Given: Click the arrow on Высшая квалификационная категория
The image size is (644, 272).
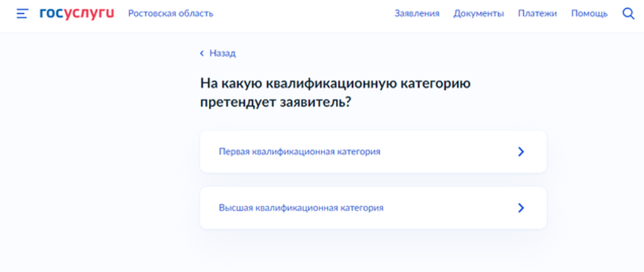Looking at the screenshot, I should coord(520,208).
